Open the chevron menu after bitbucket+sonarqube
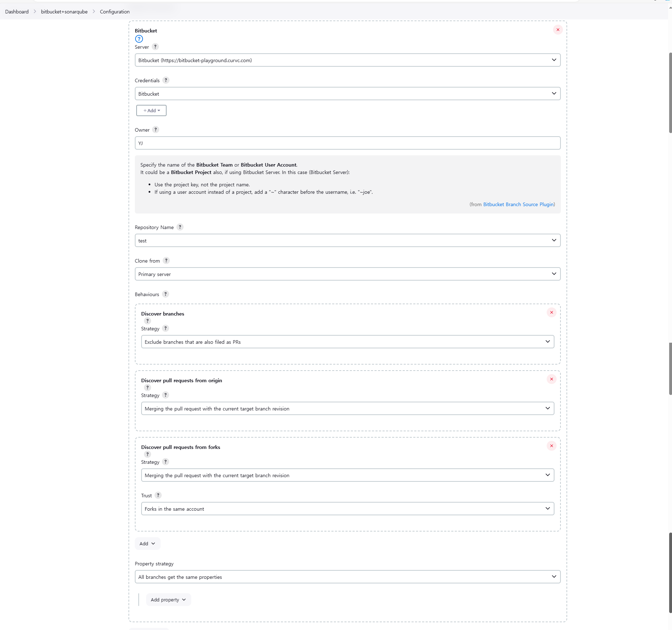672x630 pixels. pos(94,12)
